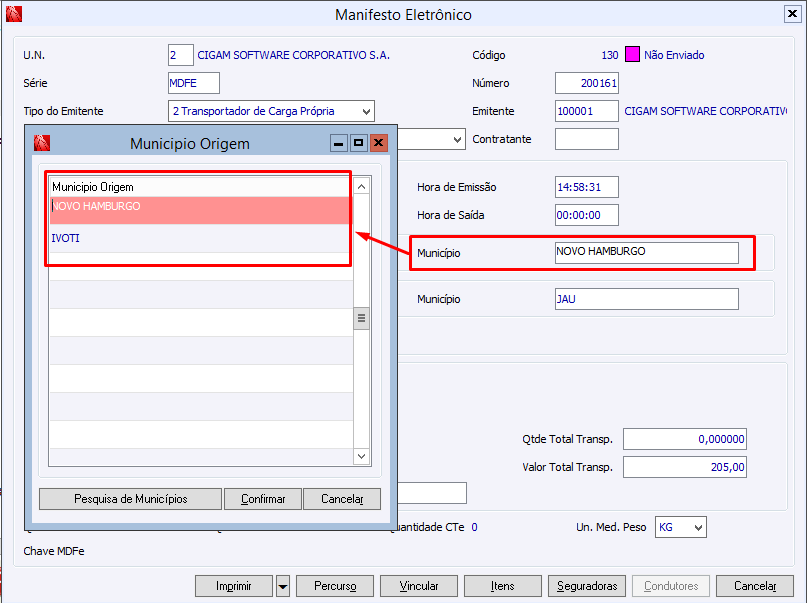
Task: Click the Municipio Origem column header
Action: (x=201, y=187)
